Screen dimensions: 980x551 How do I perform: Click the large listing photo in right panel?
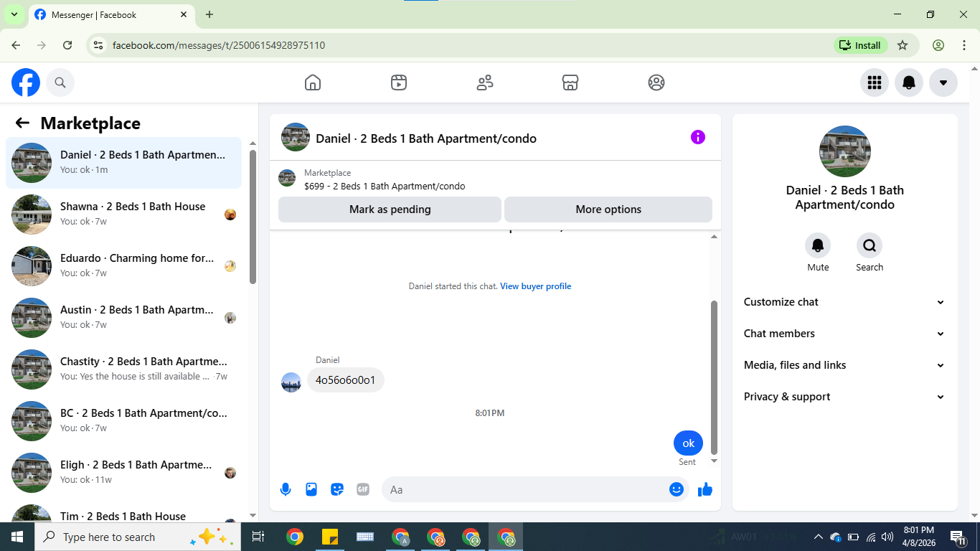point(845,151)
